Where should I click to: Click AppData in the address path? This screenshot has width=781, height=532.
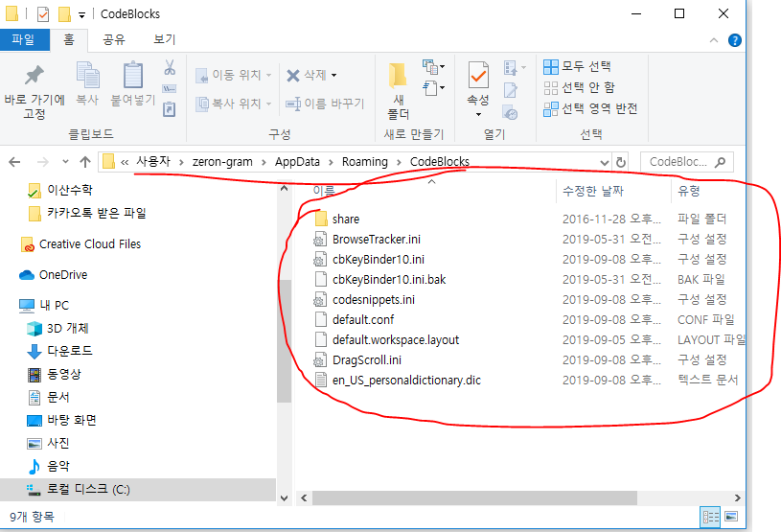coord(297,161)
